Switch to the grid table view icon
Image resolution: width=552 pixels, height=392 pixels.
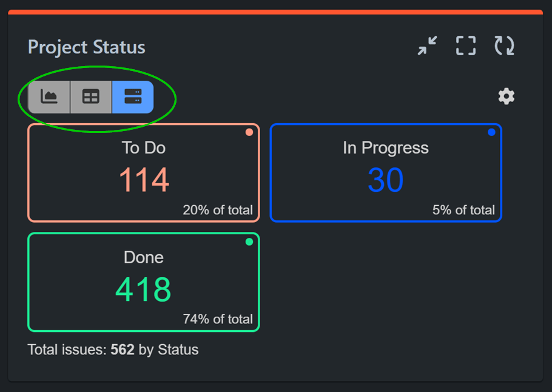tap(90, 96)
